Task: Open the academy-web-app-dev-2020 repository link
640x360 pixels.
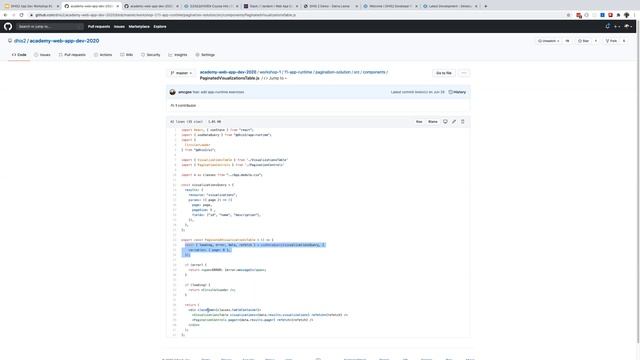Action: click(x=64, y=41)
